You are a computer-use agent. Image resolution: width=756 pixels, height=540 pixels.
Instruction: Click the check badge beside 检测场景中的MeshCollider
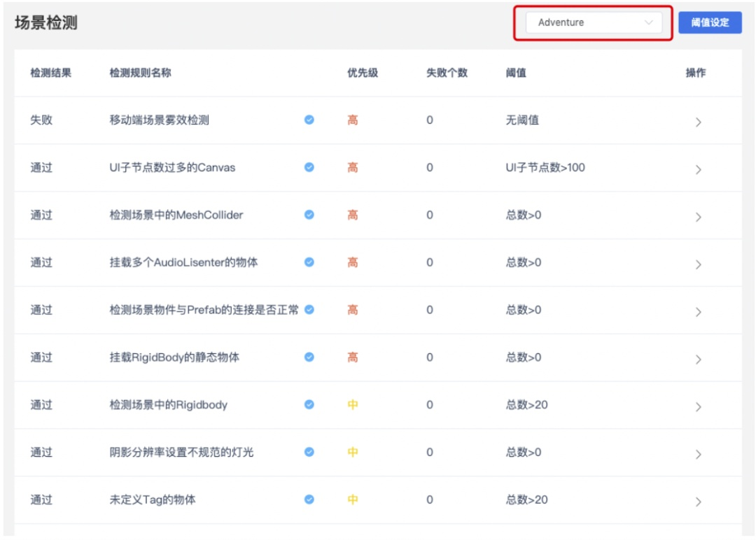click(x=309, y=215)
